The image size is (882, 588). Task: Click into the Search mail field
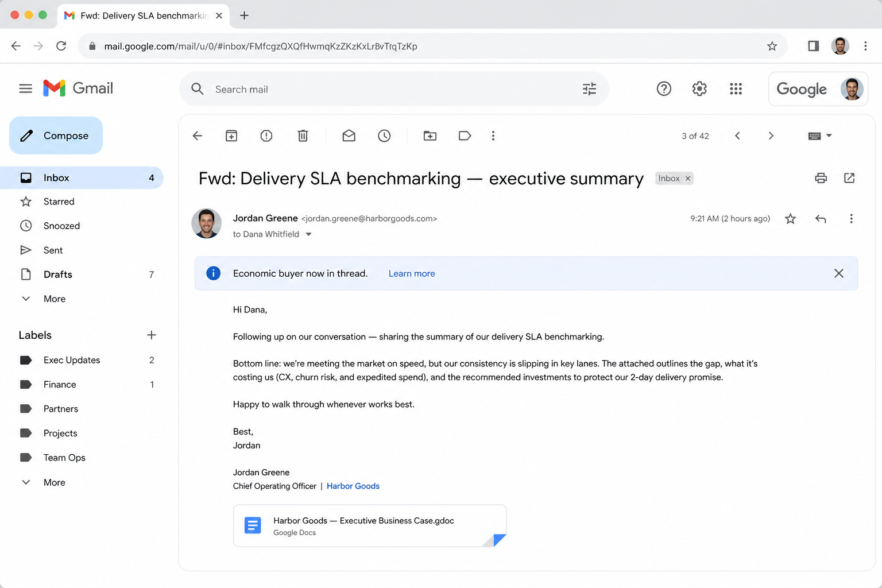(393, 89)
